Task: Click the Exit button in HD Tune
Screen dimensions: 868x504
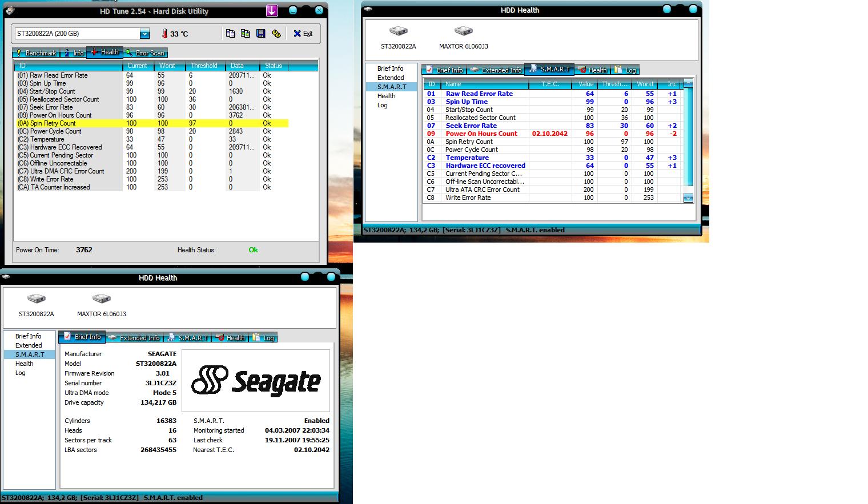Action: pos(303,34)
